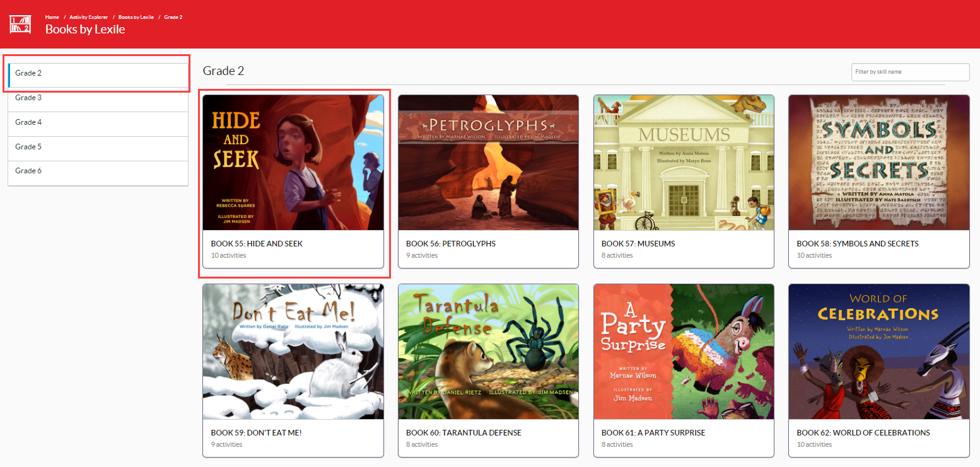Click the title BOOK 55: HIDE AND SEEK
The width and height of the screenshot is (980, 467).
click(257, 244)
